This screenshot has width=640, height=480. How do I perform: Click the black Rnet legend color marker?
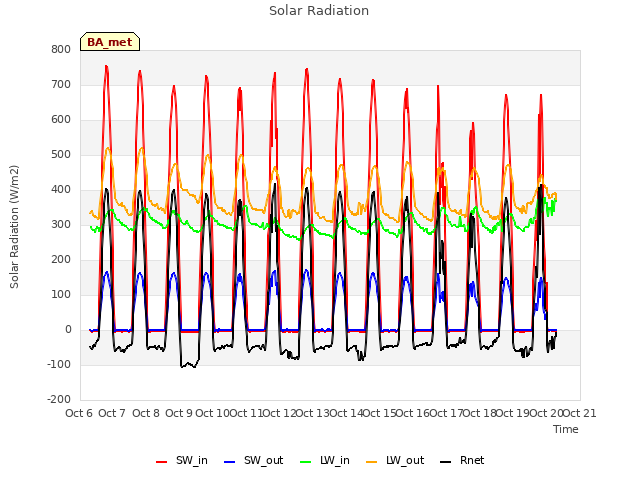coord(446,462)
